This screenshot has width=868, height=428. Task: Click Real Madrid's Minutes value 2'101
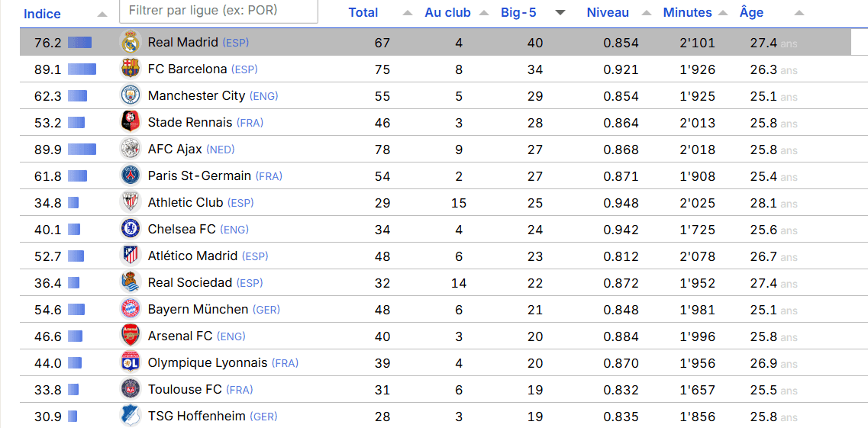[x=698, y=43]
